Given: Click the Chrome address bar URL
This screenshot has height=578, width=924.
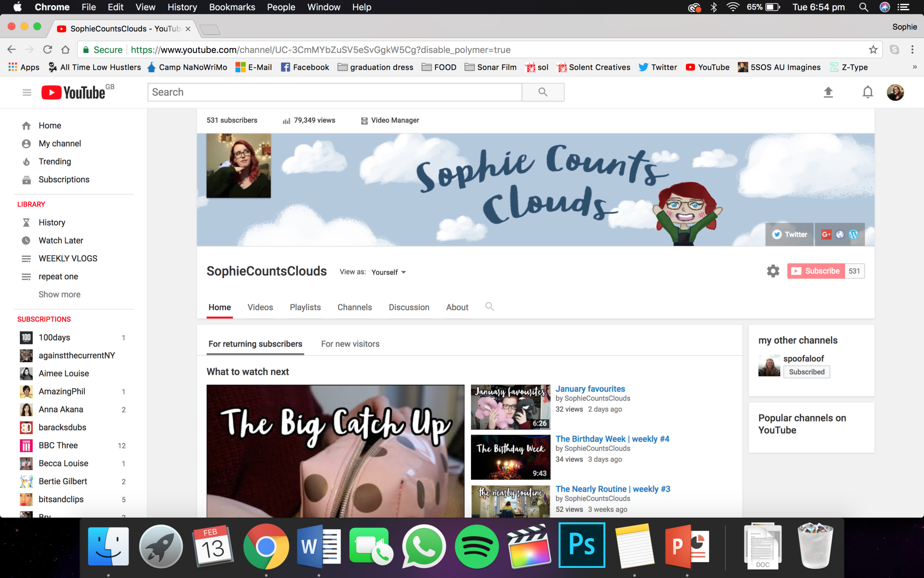Looking at the screenshot, I should point(320,50).
